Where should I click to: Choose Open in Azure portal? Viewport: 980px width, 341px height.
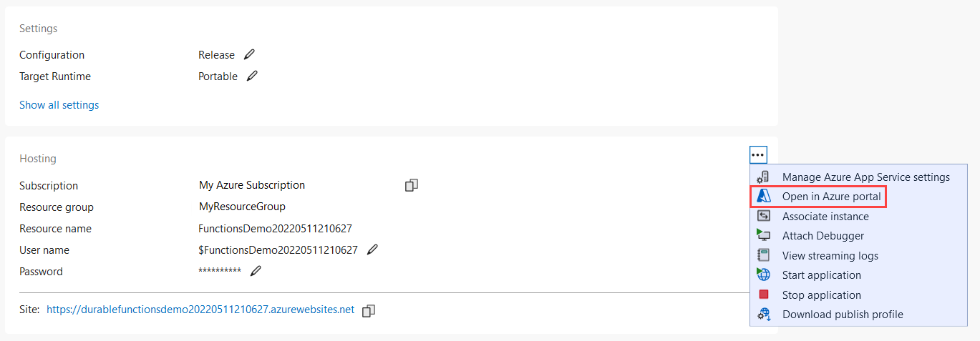[831, 197]
